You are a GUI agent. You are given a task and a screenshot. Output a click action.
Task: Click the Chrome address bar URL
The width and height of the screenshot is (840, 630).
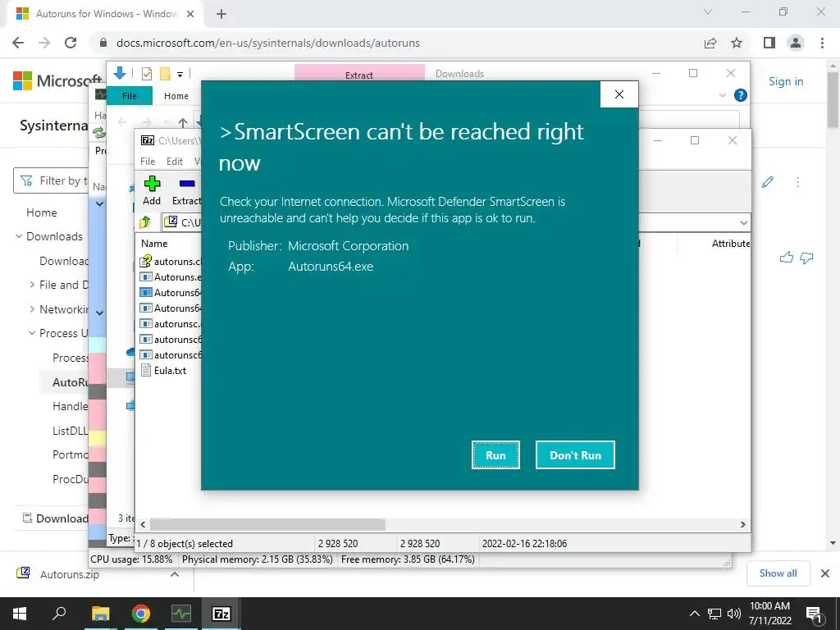click(x=268, y=43)
